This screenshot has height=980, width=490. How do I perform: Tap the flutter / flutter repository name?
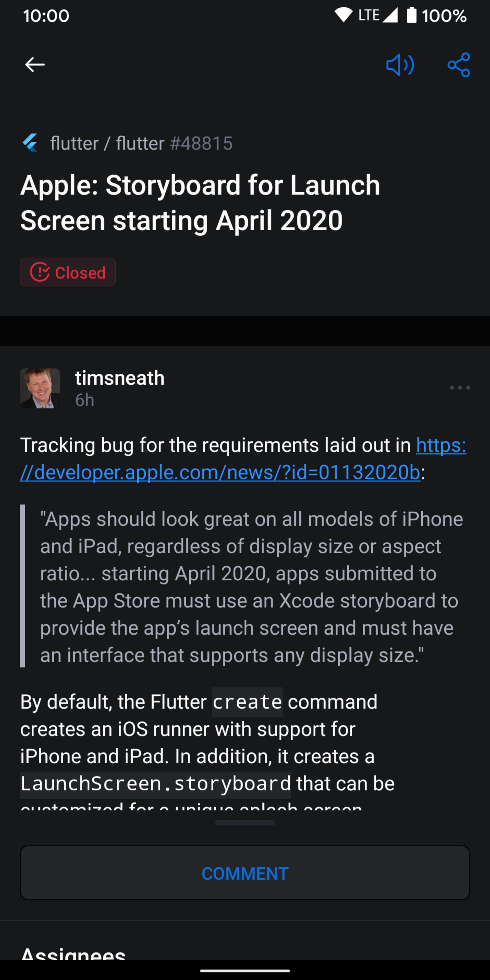pyautogui.click(x=107, y=143)
